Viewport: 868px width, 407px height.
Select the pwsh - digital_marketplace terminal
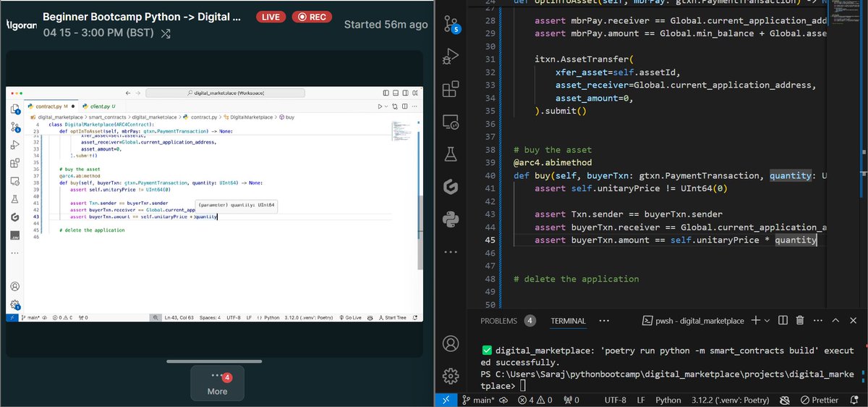pos(693,320)
